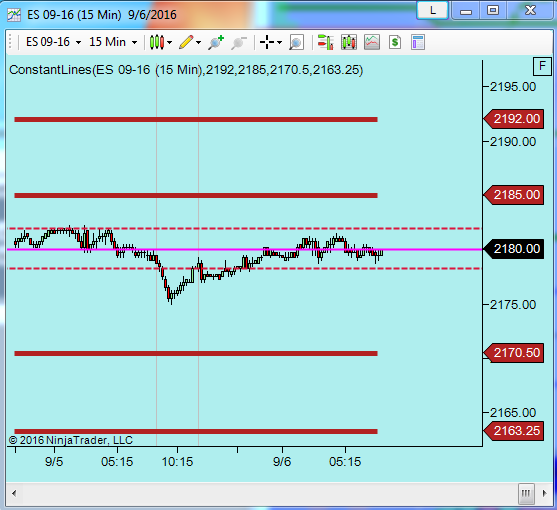Click the 2163.25 price marker
This screenshot has width=557, height=510.
coord(514,431)
